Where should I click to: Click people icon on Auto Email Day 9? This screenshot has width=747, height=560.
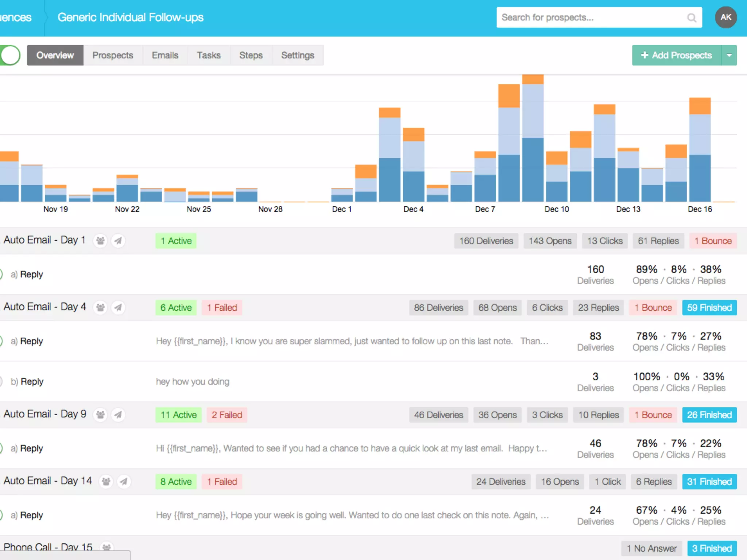click(100, 415)
